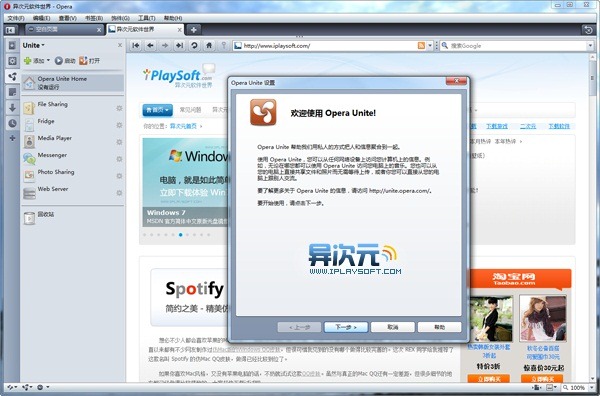
Task: Close the Unite side panel with the x
Action: pos(120,45)
